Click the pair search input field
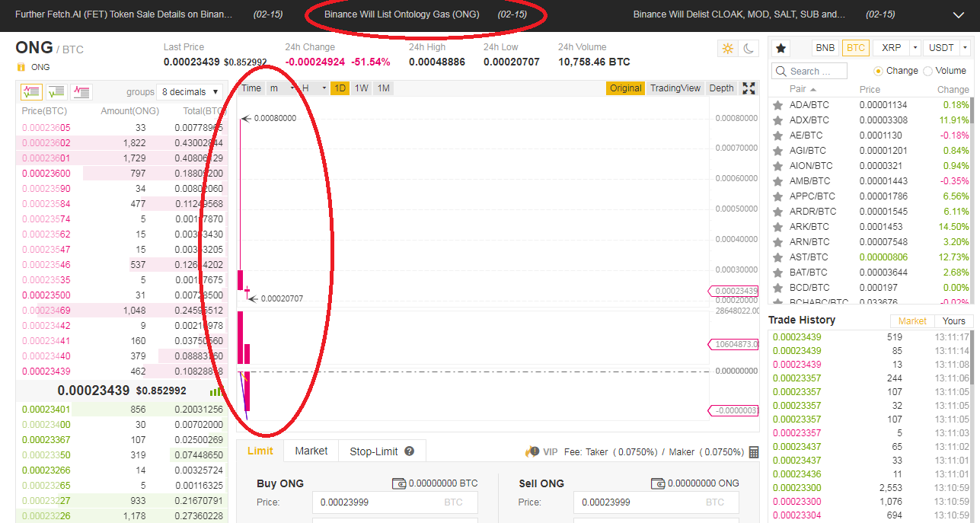 point(809,71)
